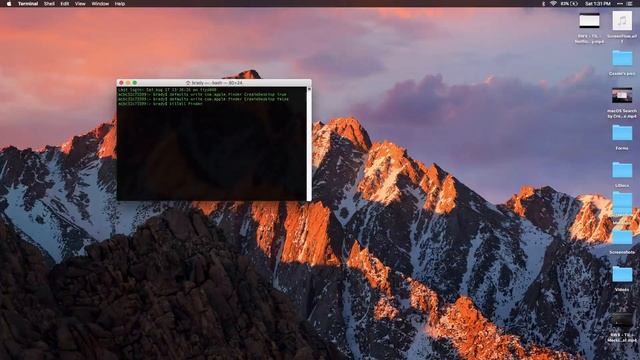The image size is (640, 360).
Task: Click the Bluetooth status icon
Action: pos(543,4)
